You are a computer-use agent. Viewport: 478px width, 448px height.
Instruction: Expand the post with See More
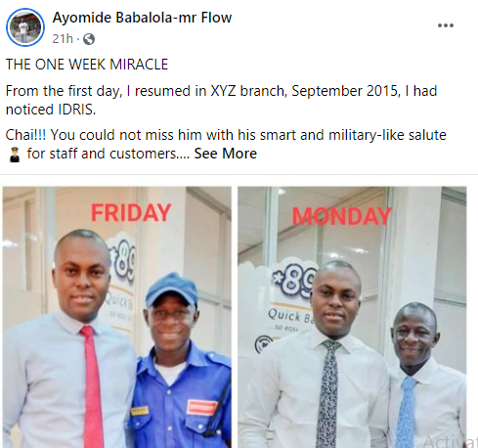click(x=226, y=154)
